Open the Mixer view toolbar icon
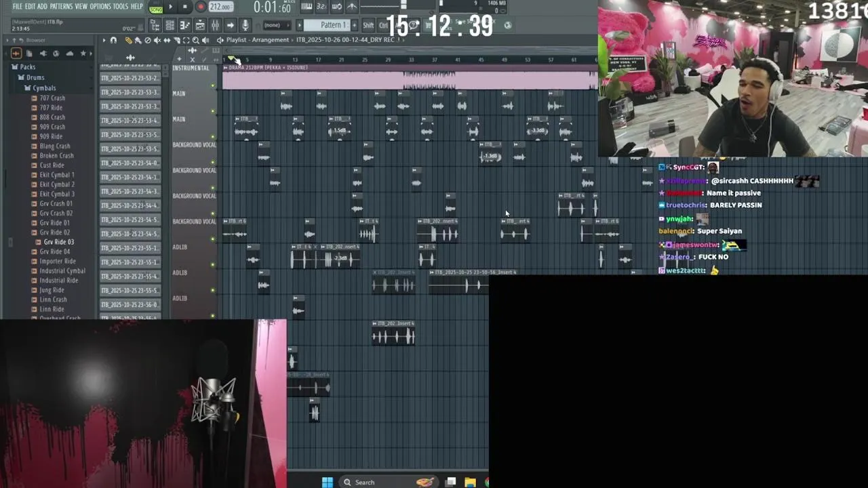This screenshot has width=868, height=488. [215, 25]
